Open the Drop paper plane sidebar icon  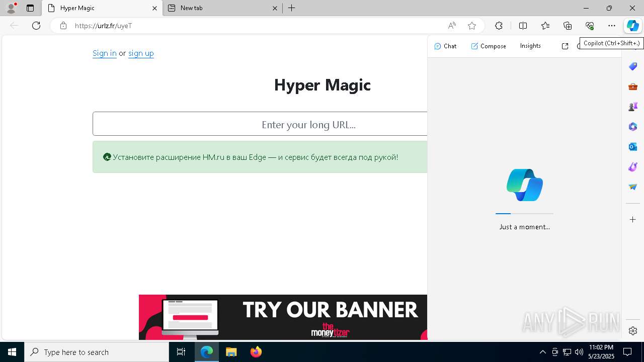tap(633, 187)
